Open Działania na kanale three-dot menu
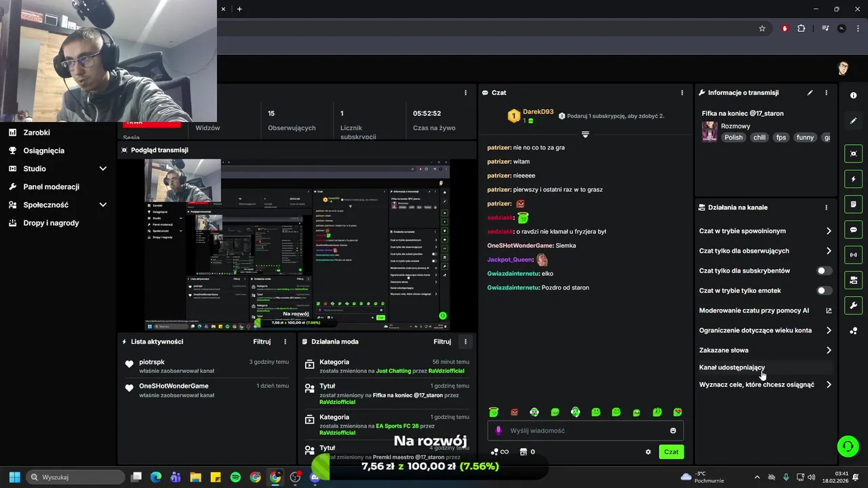This screenshot has height=488, width=868. tap(826, 207)
